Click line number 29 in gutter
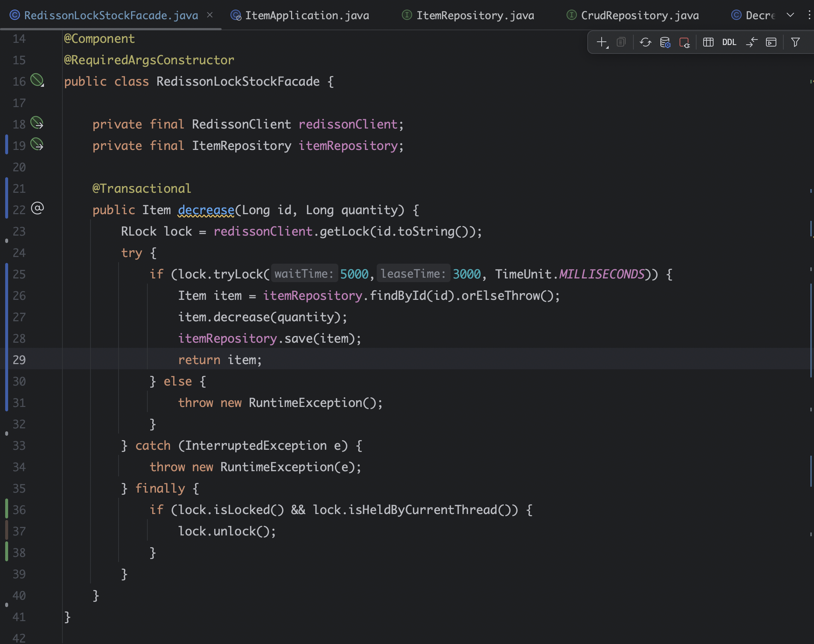This screenshot has width=814, height=644. (x=19, y=360)
